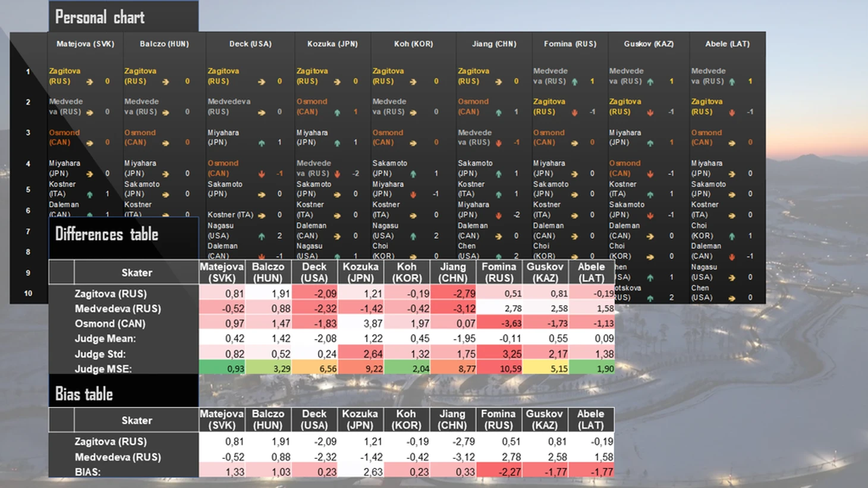The image size is (868, 488).
Task: Select the Judge Mean row label
Action: 105,339
